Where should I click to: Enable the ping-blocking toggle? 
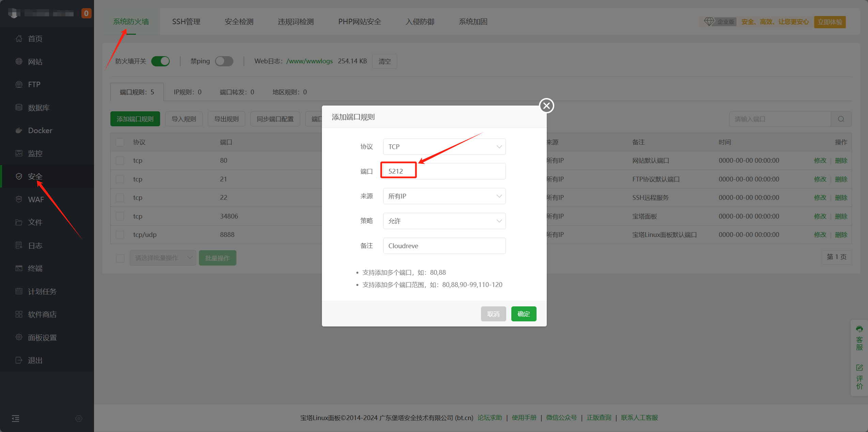coord(224,61)
